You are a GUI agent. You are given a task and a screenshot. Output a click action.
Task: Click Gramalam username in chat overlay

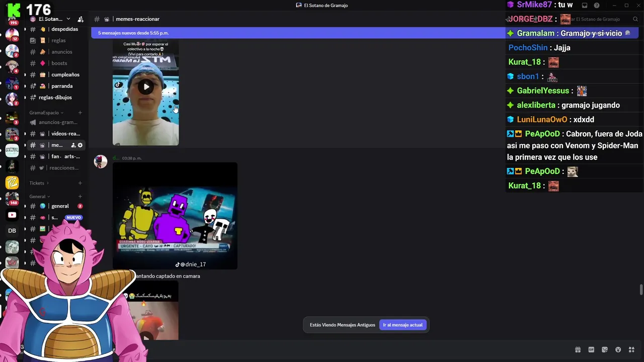click(x=535, y=33)
